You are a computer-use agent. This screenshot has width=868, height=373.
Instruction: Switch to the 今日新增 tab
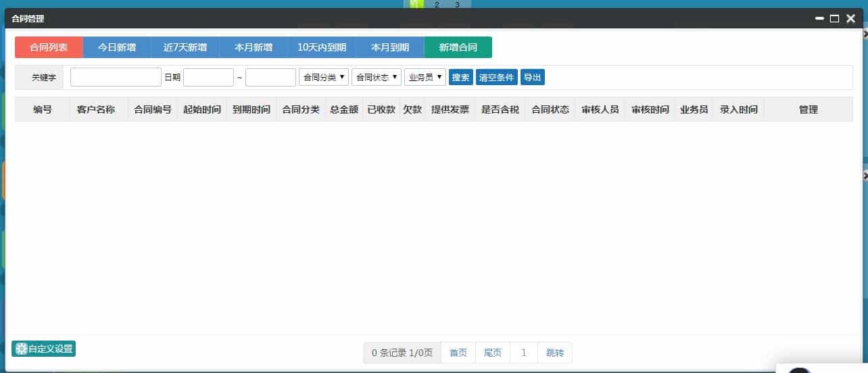click(117, 47)
